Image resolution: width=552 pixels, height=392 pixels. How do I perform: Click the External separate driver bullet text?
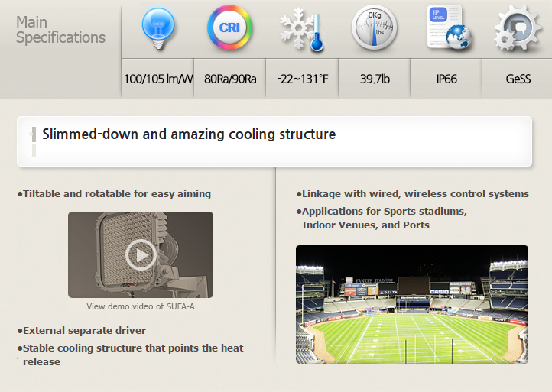81,330
